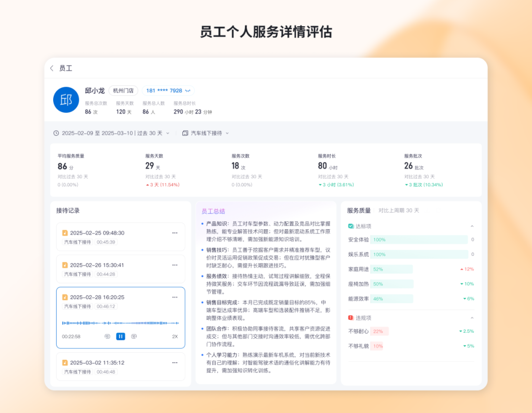Pause the playing audio recording

pos(121,336)
